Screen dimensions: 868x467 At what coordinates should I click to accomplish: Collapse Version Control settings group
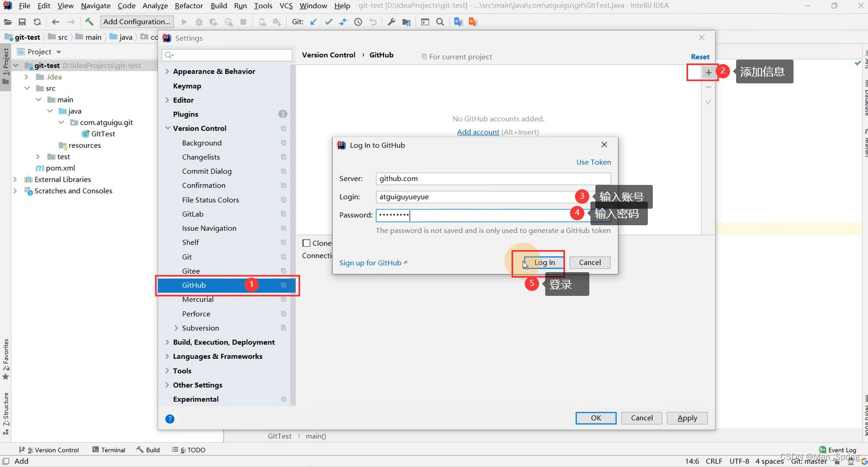(x=167, y=128)
